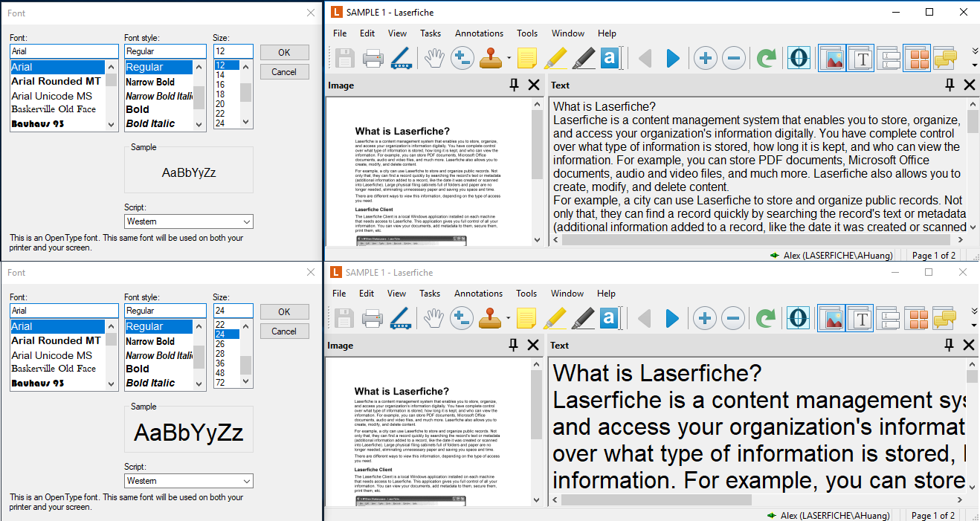Click the Zoom In plus icon in the upper Laserfiche window
The height and width of the screenshot is (521, 980).
click(706, 58)
